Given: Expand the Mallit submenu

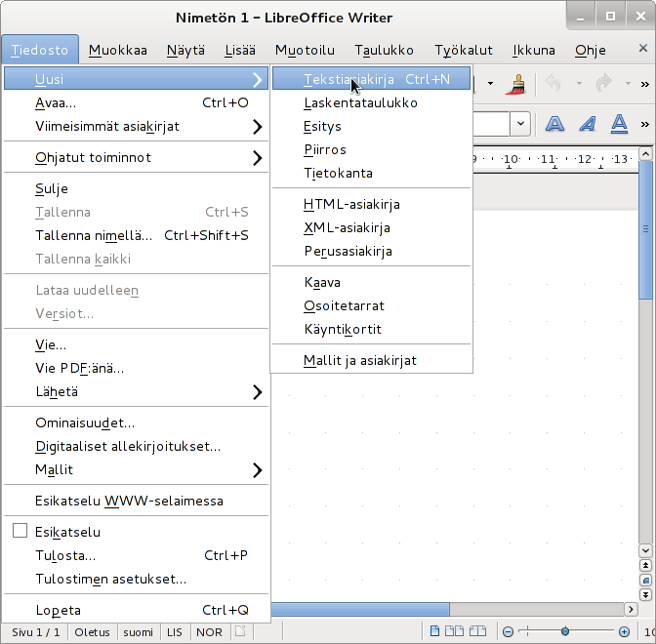Looking at the screenshot, I should tap(136, 469).
